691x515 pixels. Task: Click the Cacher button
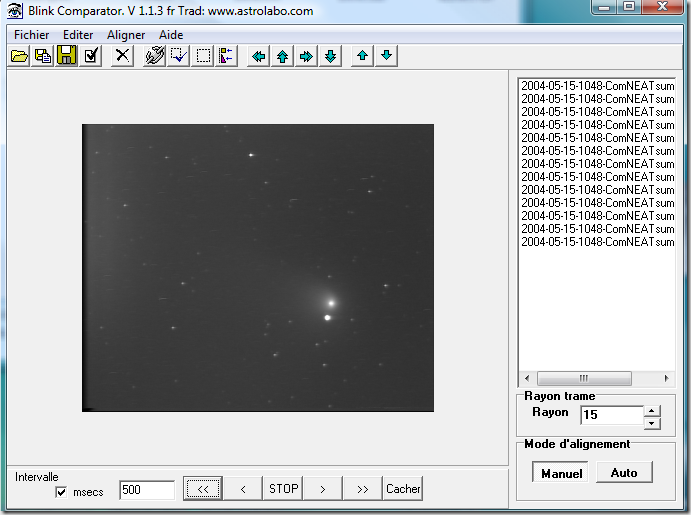point(403,488)
